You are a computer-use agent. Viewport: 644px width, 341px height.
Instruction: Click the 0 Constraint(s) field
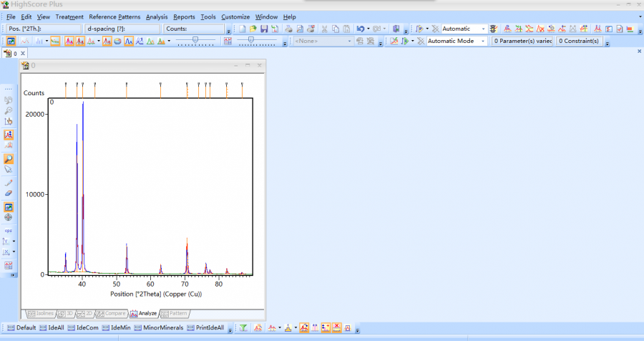click(578, 41)
